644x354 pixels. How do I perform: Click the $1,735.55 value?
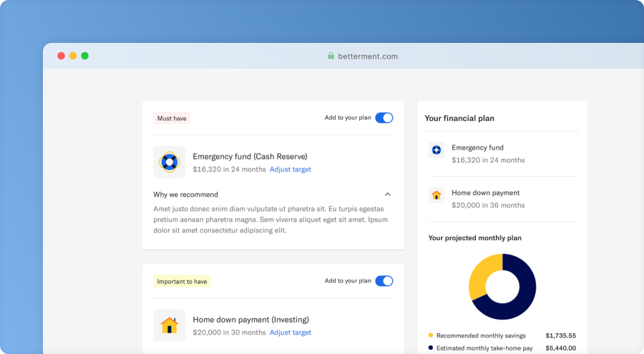tap(560, 335)
